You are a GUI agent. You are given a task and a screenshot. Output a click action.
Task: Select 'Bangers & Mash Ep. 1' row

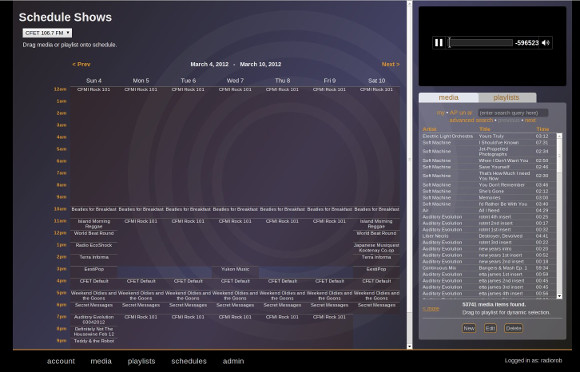(489, 268)
